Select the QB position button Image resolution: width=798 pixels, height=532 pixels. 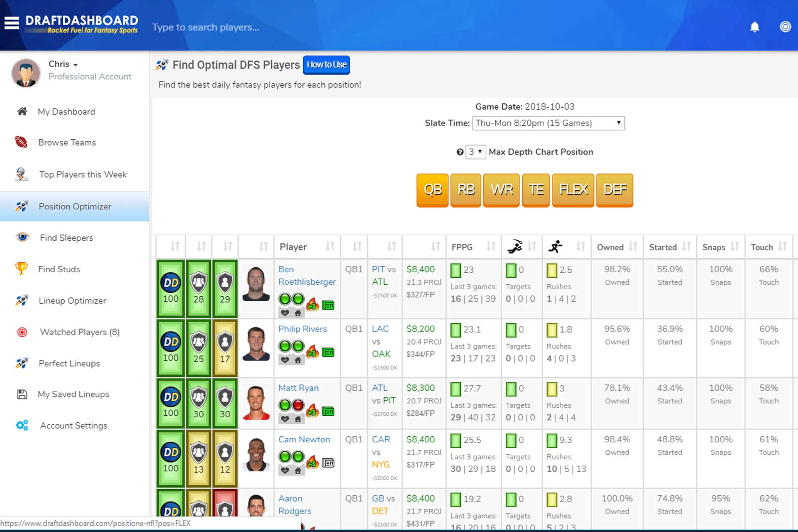click(432, 190)
